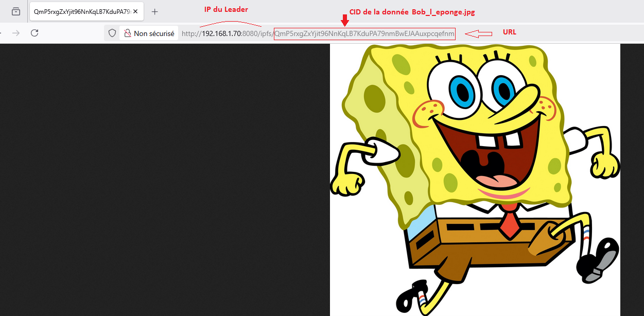This screenshot has width=644, height=316.
Task: Open the tracking protection shield panel
Action: point(112,33)
